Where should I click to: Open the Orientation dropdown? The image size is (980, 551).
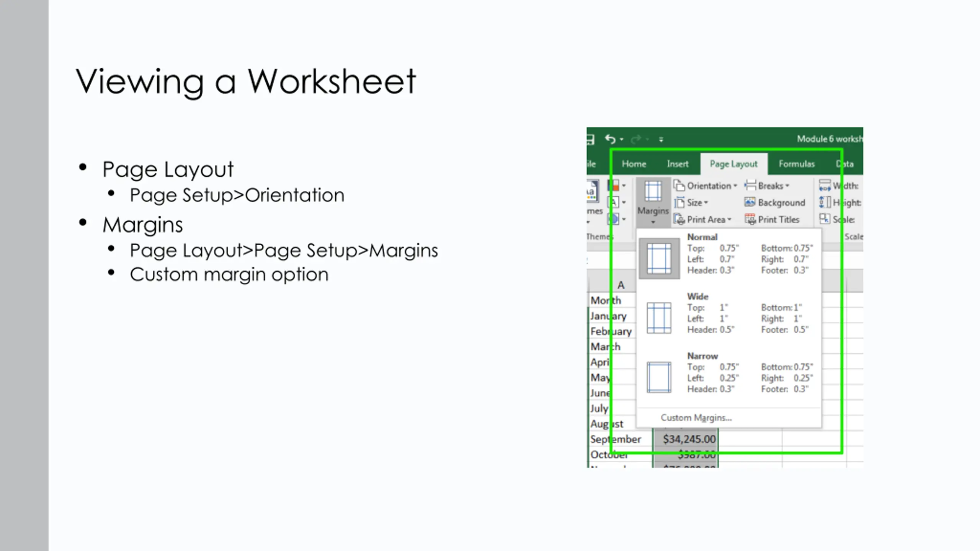click(706, 186)
